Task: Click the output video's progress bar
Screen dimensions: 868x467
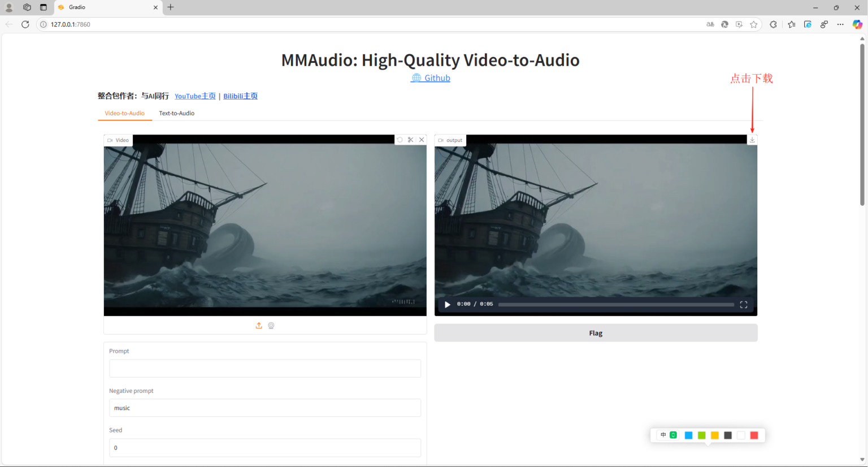Action: pyautogui.click(x=616, y=305)
